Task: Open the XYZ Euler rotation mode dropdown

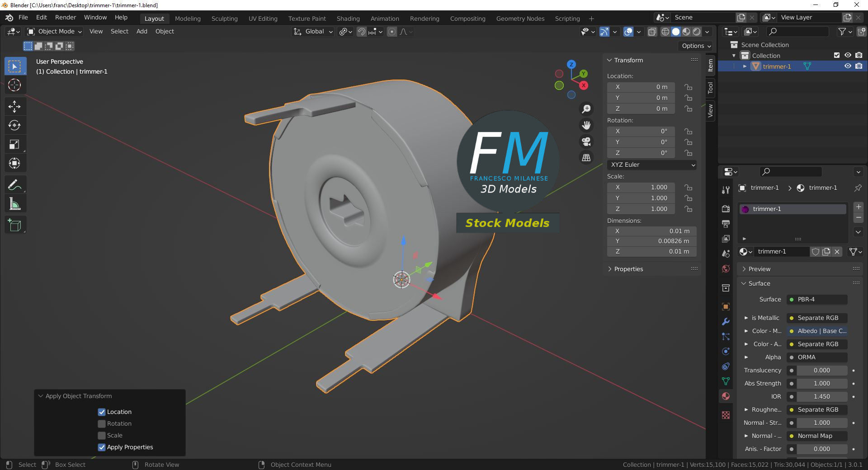Action: 651,165
